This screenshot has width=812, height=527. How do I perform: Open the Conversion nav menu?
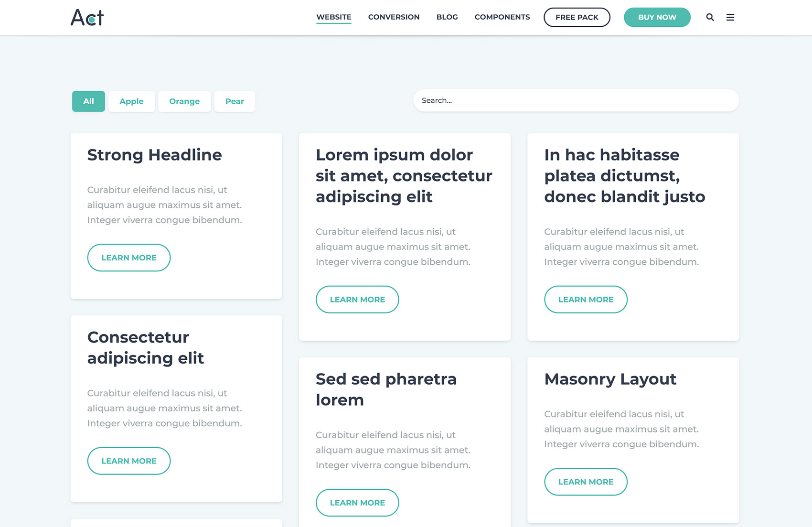394,17
